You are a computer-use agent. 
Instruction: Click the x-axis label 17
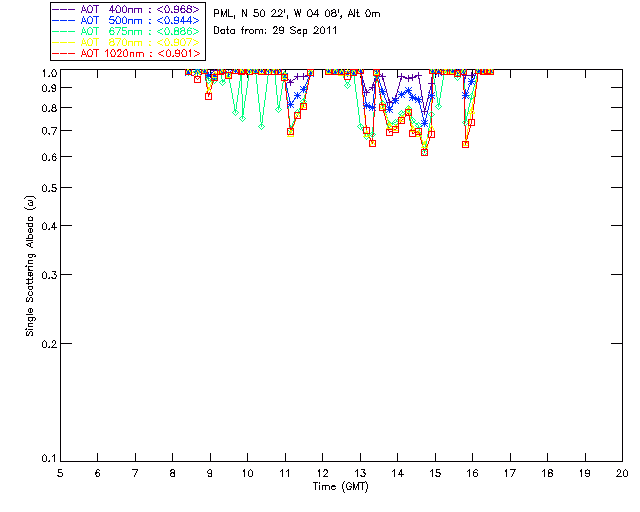[x=510, y=474]
